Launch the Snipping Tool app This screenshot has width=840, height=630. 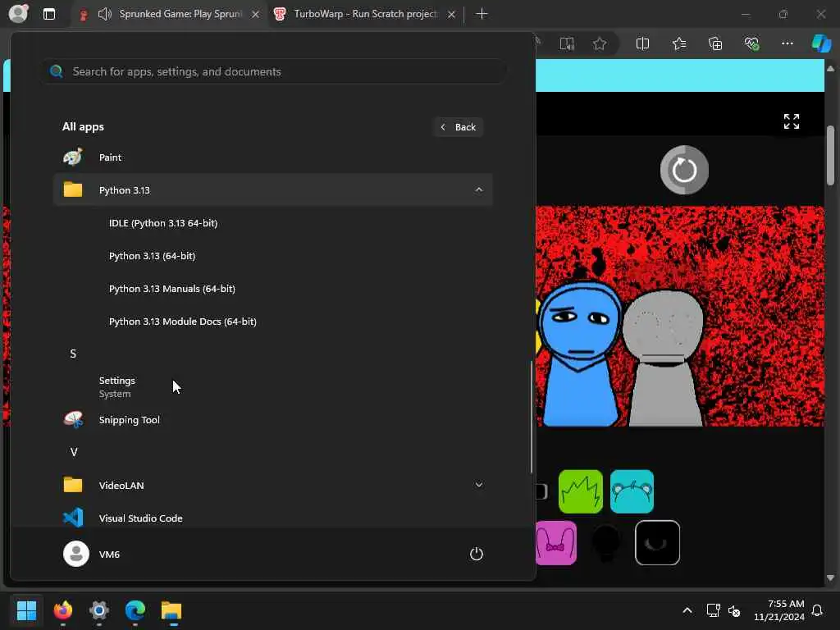point(272,419)
